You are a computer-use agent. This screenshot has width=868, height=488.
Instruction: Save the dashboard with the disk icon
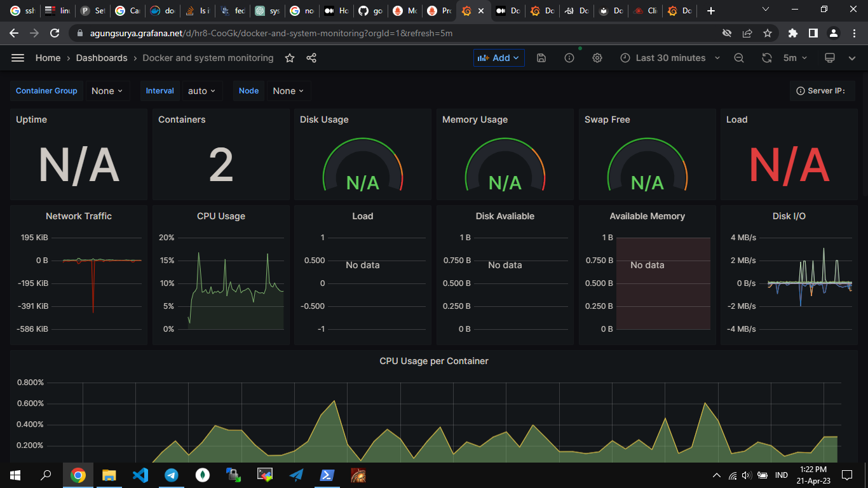[541, 58]
